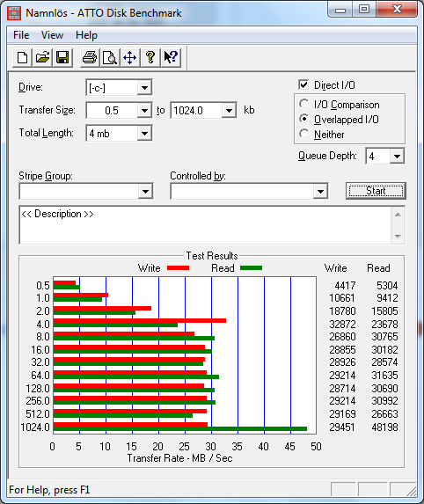Click the green read bar for 1024.0

pos(180,428)
